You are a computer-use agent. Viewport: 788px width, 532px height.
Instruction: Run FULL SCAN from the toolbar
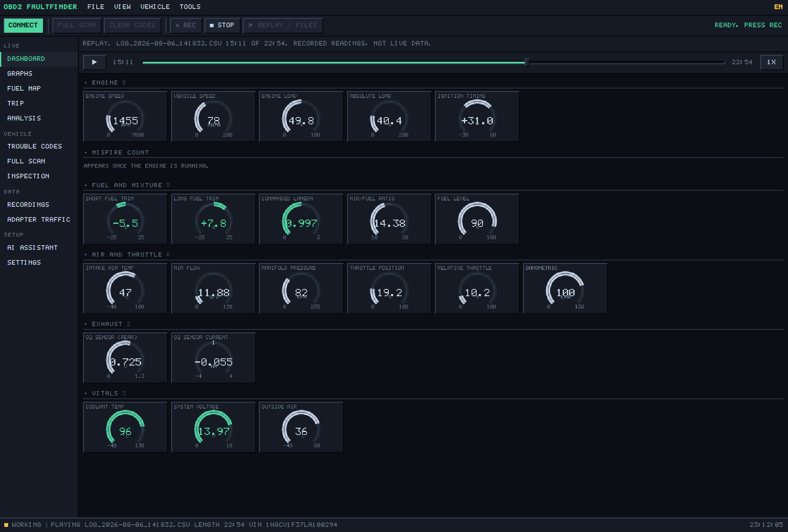pyautogui.click(x=77, y=25)
